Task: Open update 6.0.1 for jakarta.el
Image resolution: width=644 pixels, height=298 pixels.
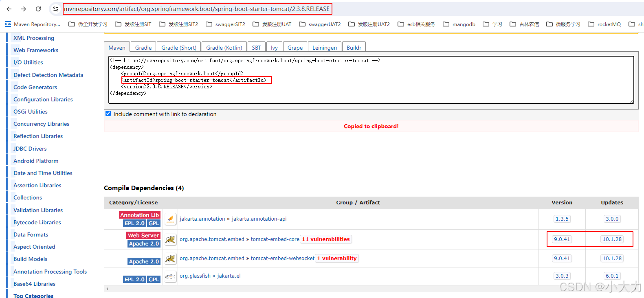Action: click(612, 276)
